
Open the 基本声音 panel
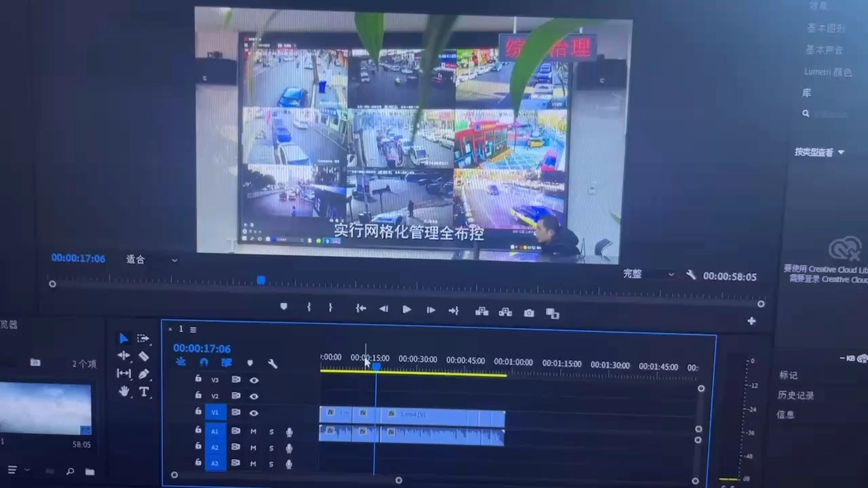pyautogui.click(x=824, y=50)
